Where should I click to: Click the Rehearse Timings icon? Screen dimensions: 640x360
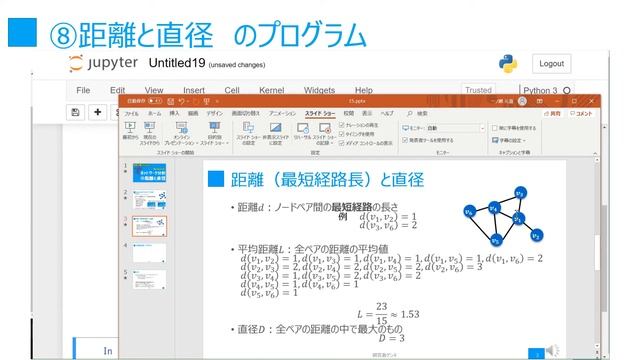point(302,128)
